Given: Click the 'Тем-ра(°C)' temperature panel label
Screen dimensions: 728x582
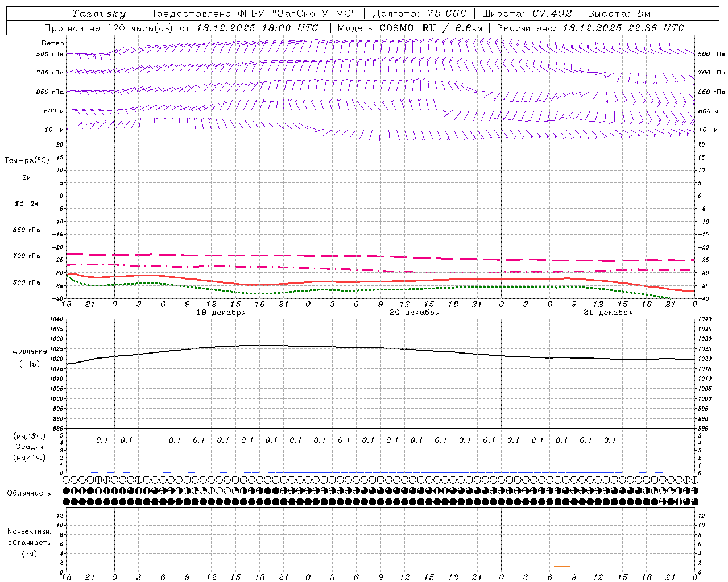Looking at the screenshot, I should click(x=27, y=160).
